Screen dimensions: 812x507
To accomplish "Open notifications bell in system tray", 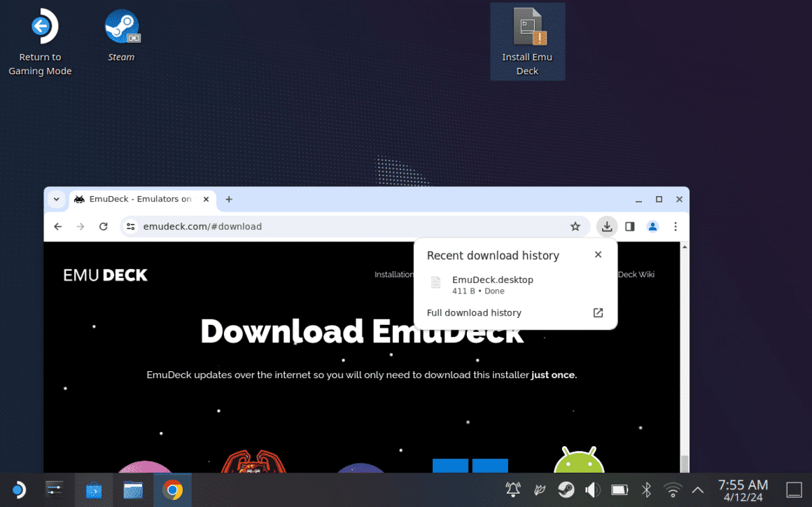I will 513,489.
